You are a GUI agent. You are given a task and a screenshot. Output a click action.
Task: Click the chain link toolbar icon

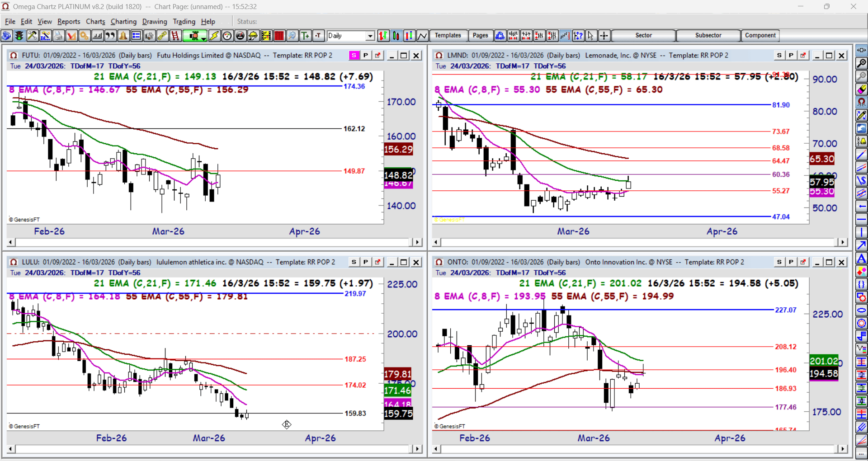(x=162, y=36)
